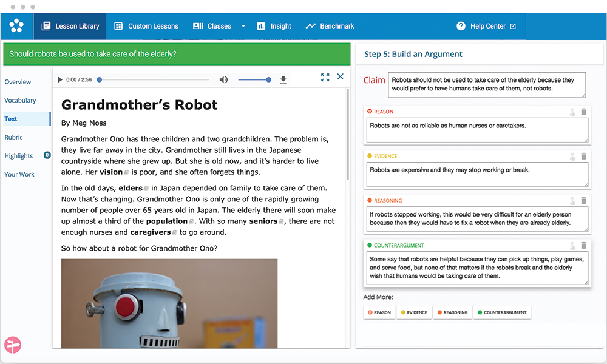The image size is (607, 364).
Task: Open Highlights in the sidebar
Action: tap(19, 156)
